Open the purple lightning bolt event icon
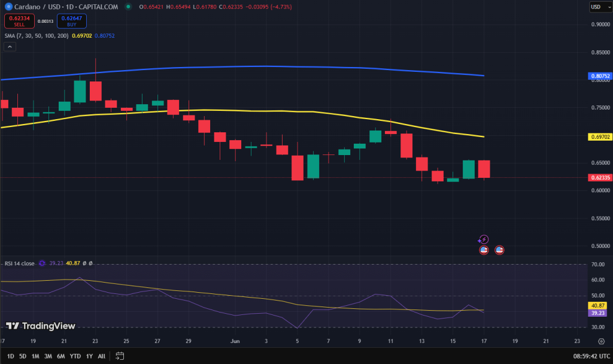Image resolution: width=613 pixels, height=364 pixels. 483,239
